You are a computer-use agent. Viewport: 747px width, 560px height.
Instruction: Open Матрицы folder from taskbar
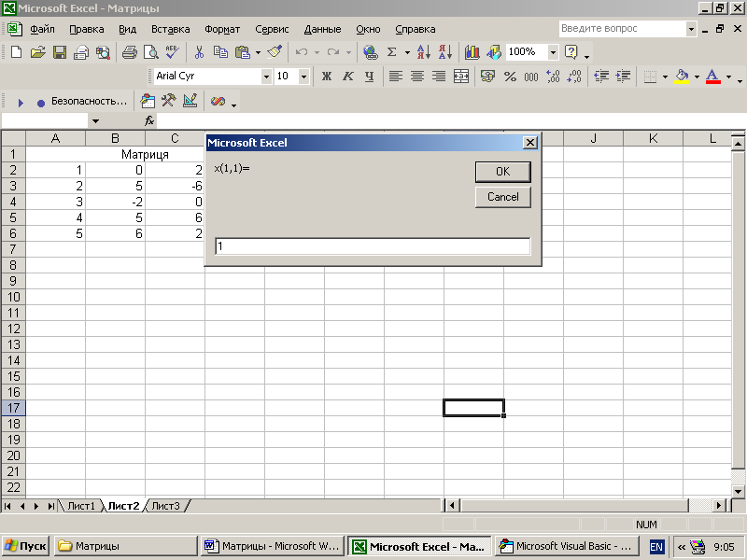126,546
